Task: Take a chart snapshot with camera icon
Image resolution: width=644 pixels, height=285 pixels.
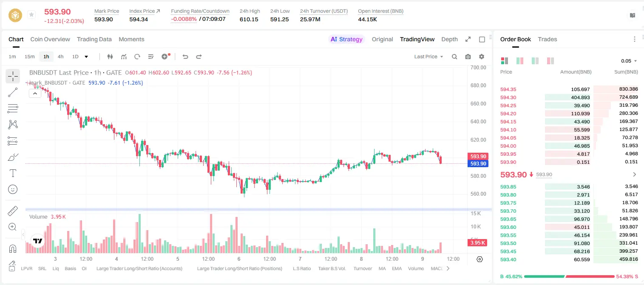Action: [468, 57]
